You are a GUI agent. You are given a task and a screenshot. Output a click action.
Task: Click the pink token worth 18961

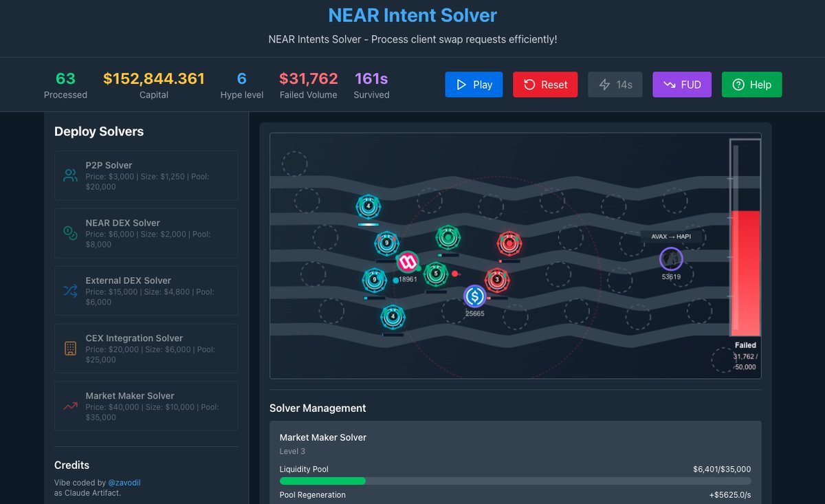click(x=407, y=261)
